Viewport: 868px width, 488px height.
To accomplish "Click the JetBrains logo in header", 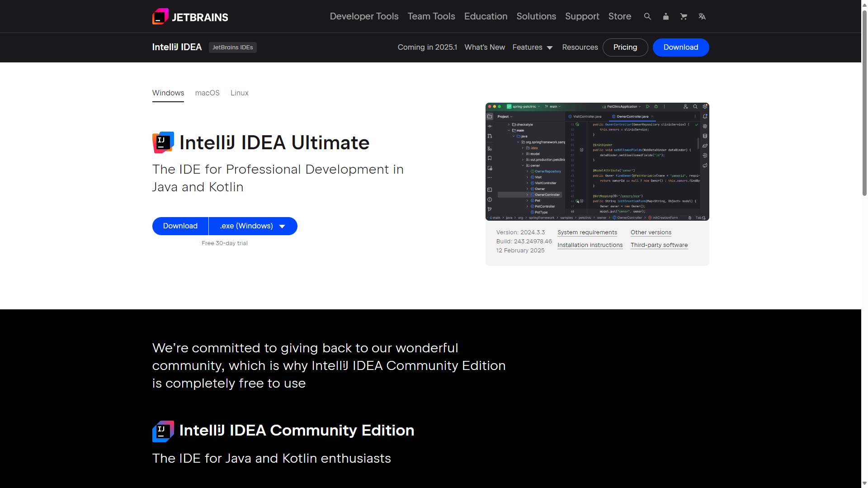I will pos(190,17).
